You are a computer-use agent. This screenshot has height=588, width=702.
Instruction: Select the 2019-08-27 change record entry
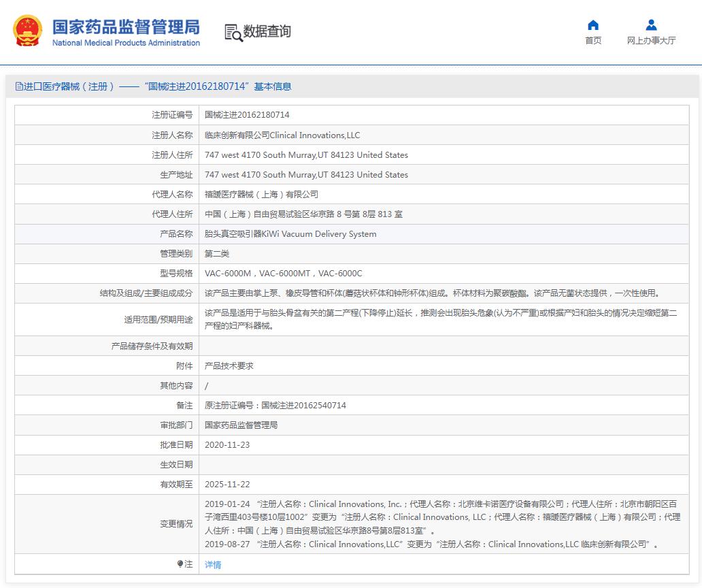(x=431, y=544)
